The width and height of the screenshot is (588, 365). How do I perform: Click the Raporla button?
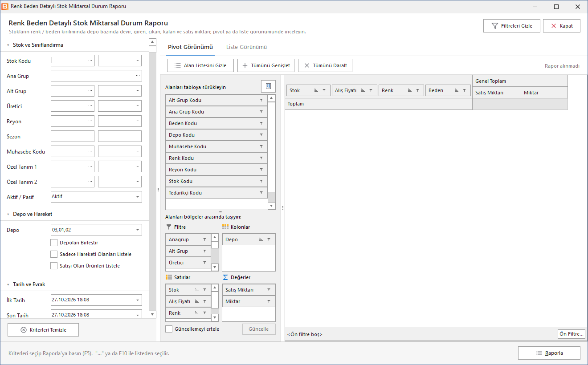(x=549, y=353)
